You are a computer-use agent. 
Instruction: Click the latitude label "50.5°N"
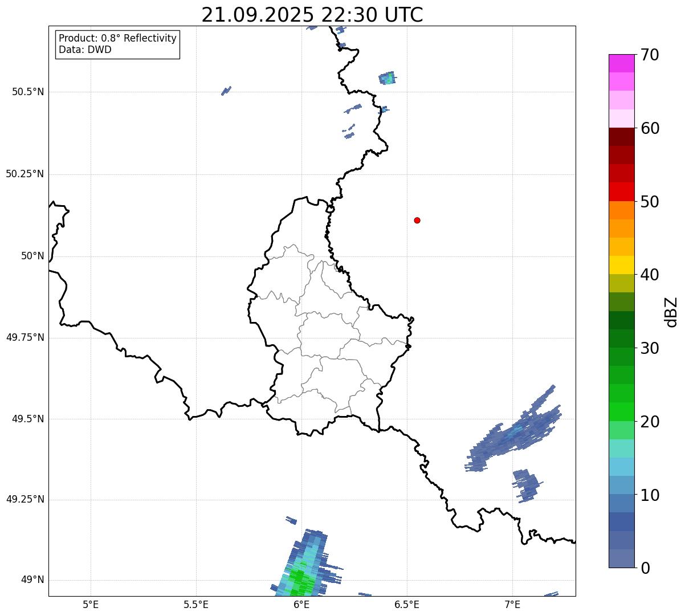(28, 92)
